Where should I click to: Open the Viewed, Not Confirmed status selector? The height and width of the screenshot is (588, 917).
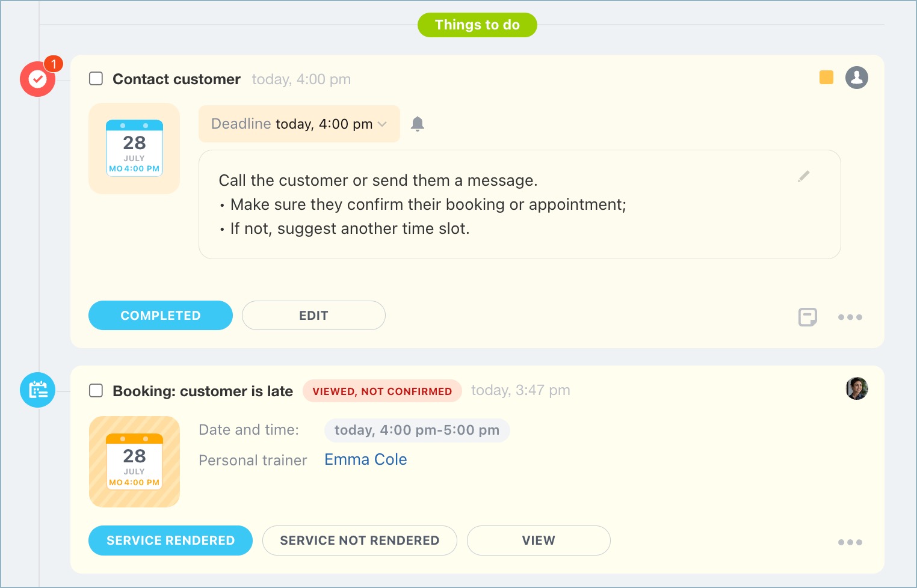click(382, 391)
